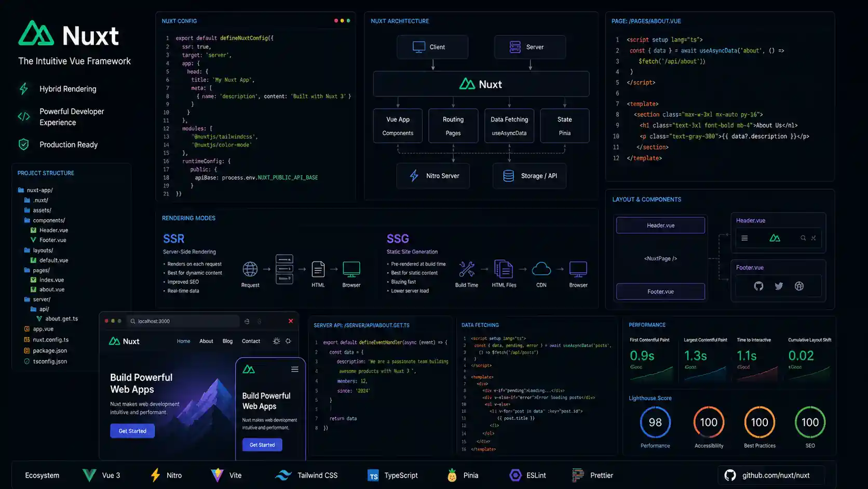868x489 pixels.
Task: Click the First Contentful Paint 0.9s value
Action: pos(642,356)
